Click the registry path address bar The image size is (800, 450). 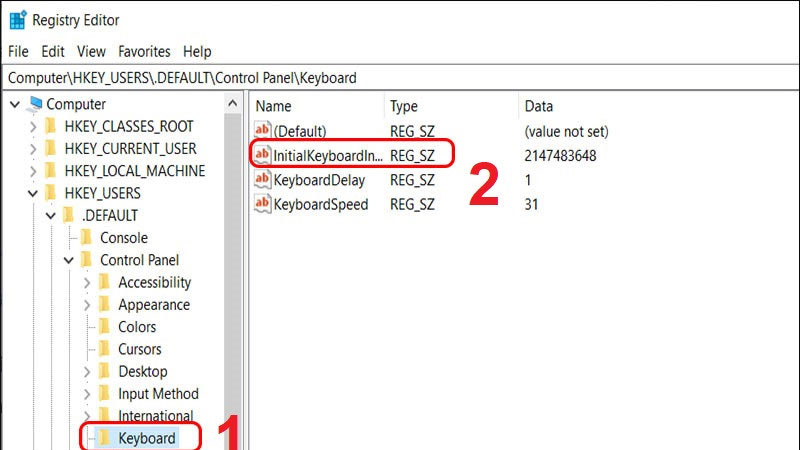point(400,77)
